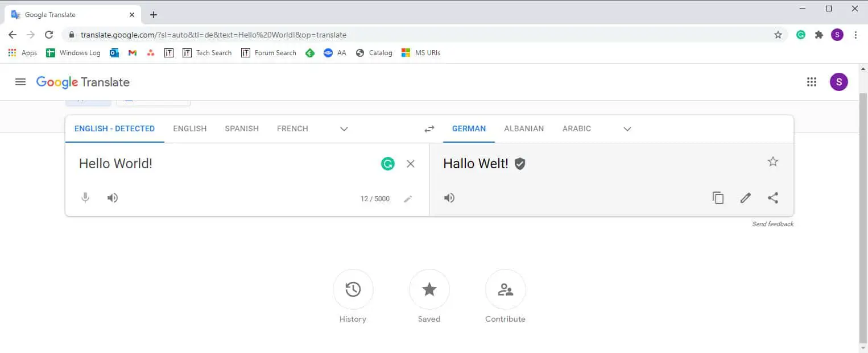Select the German target tab
This screenshot has width=868, height=353.
(x=469, y=129)
